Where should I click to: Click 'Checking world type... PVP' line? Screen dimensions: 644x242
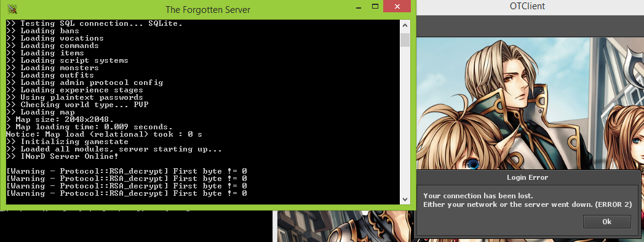[x=78, y=105]
